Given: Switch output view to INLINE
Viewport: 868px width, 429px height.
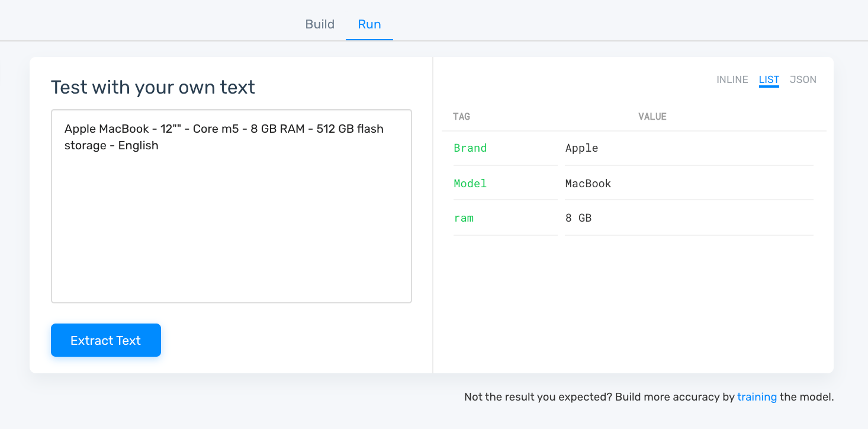Looking at the screenshot, I should [732, 79].
